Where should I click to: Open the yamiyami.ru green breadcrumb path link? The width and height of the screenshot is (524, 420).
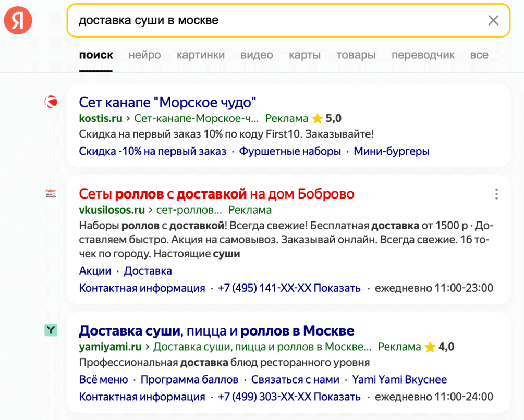pos(262,347)
